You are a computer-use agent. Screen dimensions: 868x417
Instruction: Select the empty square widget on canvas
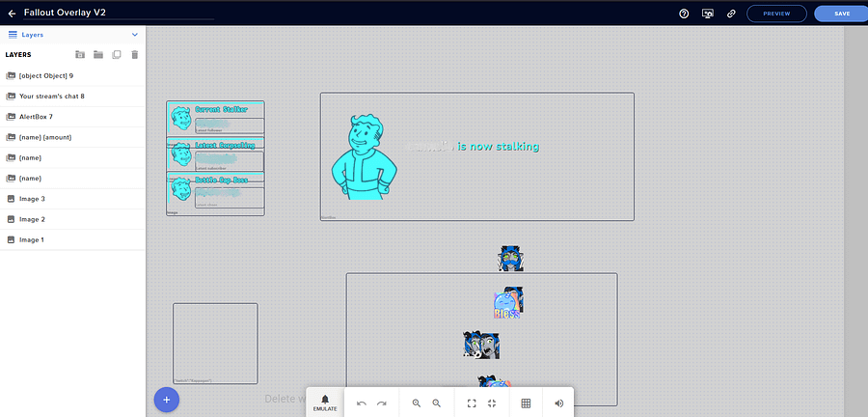215,344
